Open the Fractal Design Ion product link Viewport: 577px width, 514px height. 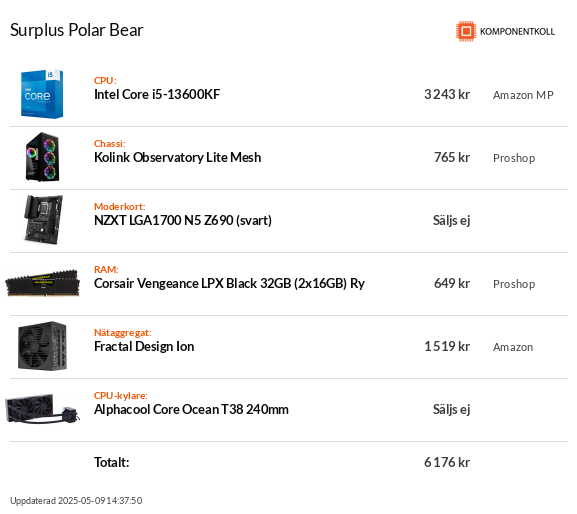tap(144, 347)
